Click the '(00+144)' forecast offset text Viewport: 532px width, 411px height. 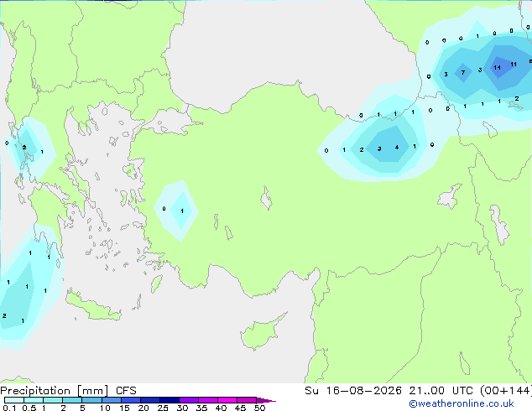pos(506,391)
